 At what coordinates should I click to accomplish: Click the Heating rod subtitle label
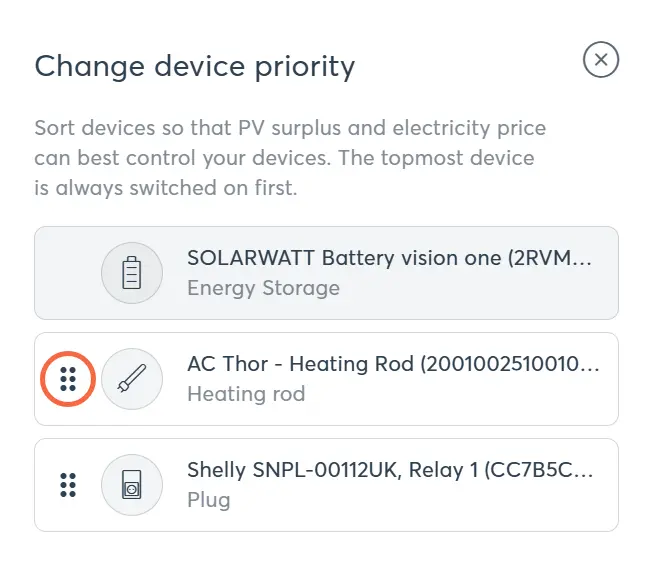(246, 394)
